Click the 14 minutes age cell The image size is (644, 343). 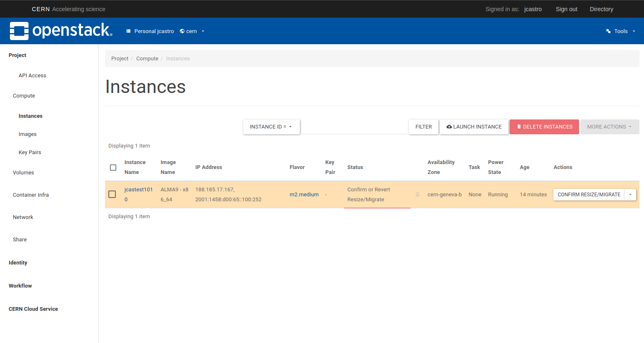(533, 195)
